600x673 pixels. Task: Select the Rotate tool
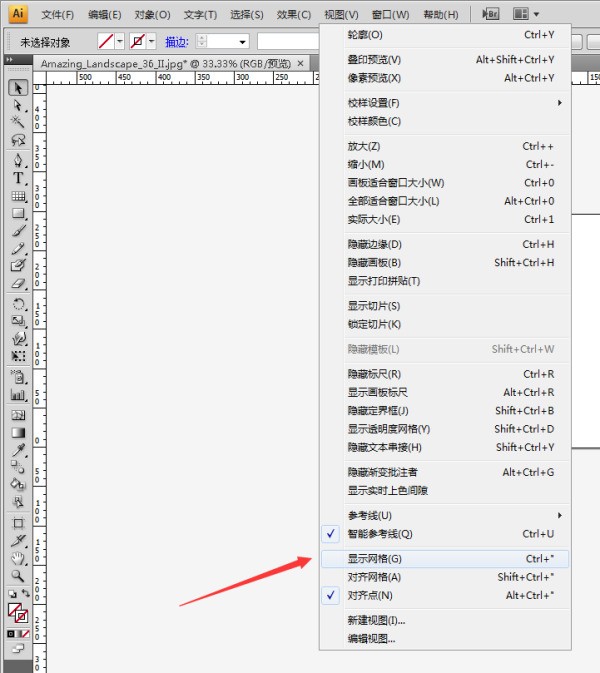coord(18,304)
